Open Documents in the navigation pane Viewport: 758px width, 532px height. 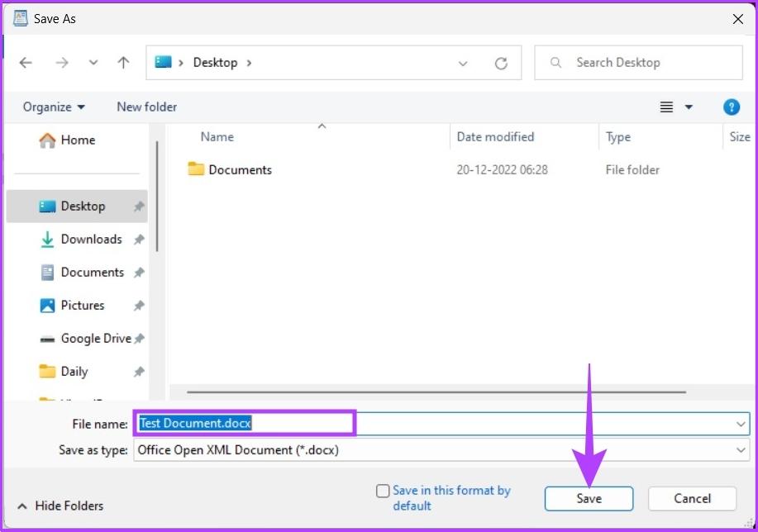[x=82, y=273]
